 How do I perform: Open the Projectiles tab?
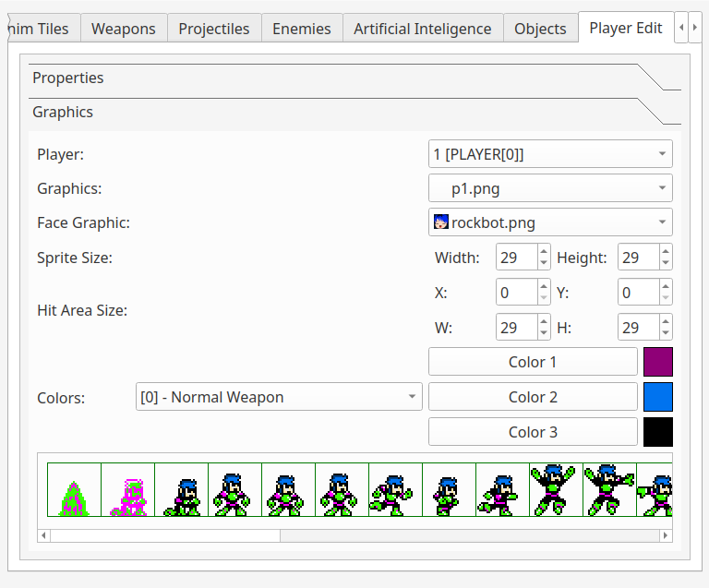(214, 29)
